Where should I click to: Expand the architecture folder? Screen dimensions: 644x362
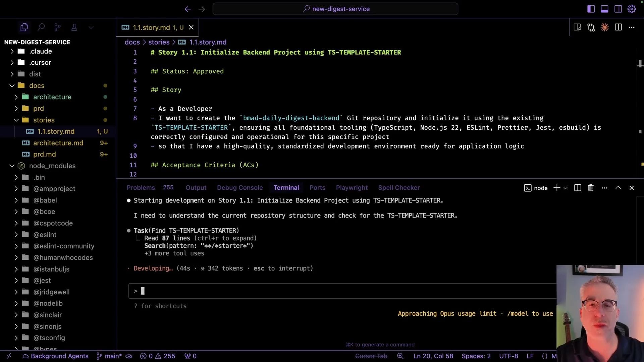(52, 97)
